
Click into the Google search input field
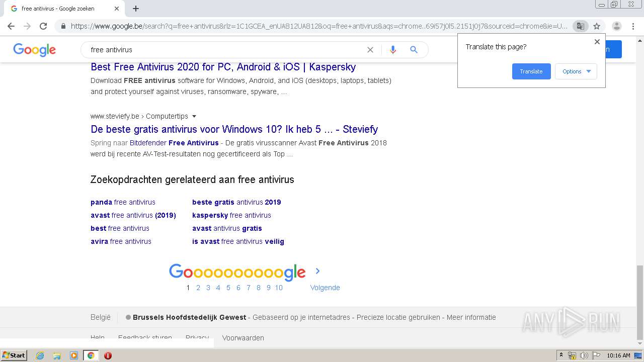point(226,50)
